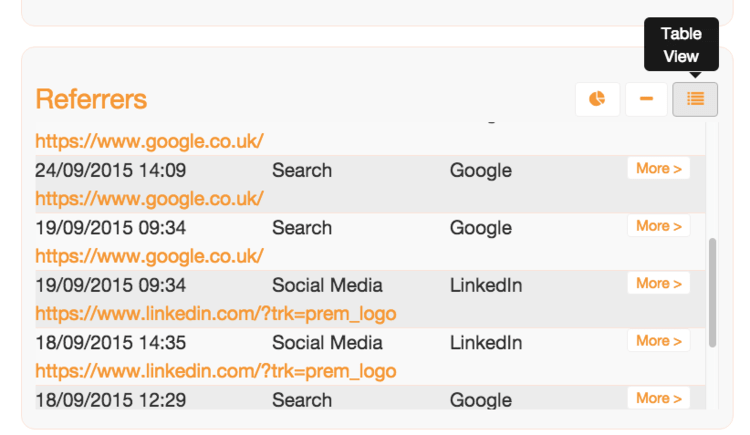Click More for 24/09/2015 14:09 entry
Screen dimensions: 750x435
coord(659,168)
